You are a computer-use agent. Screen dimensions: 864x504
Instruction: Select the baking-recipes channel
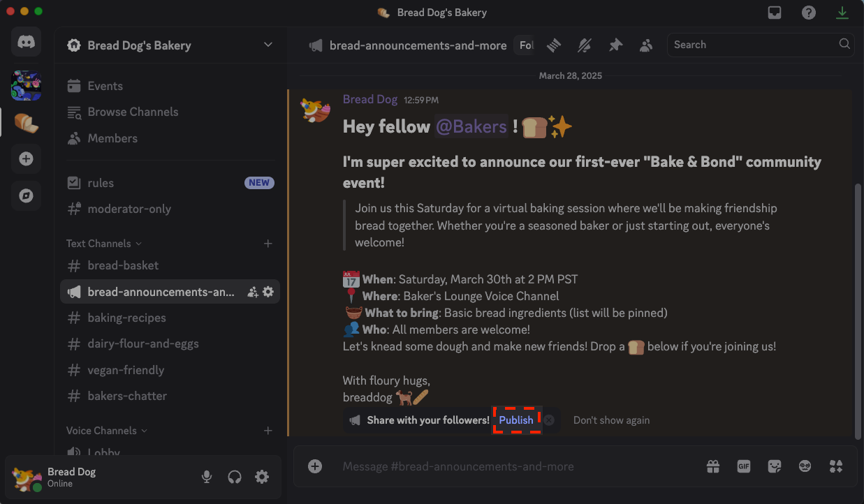coord(126,318)
